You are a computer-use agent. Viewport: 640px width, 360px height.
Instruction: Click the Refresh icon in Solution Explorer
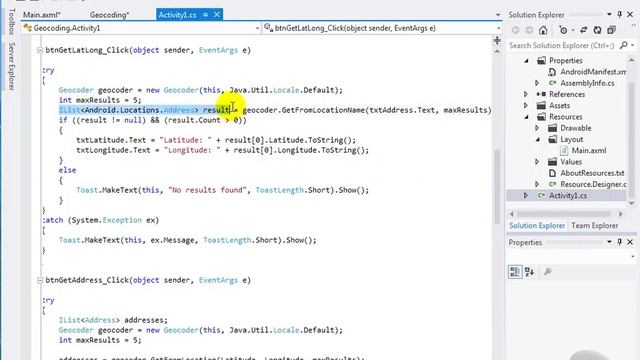pyautogui.click(x=598, y=30)
